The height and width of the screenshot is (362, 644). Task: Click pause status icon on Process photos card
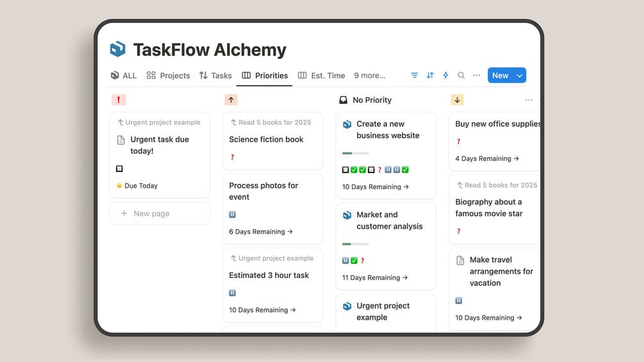(233, 214)
